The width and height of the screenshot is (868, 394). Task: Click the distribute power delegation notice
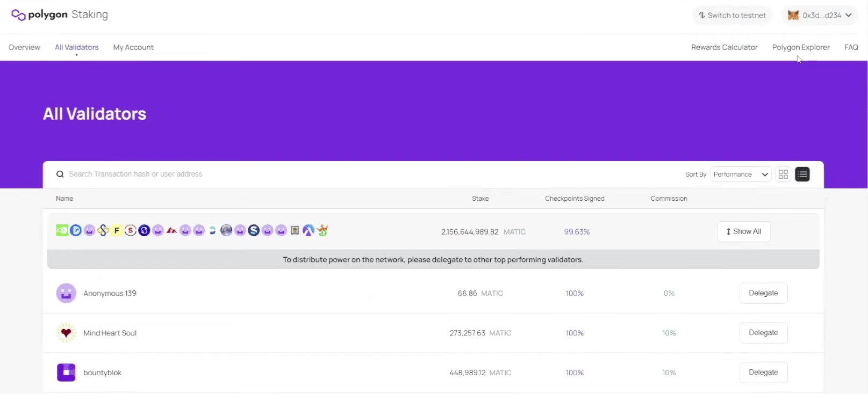pos(433,259)
